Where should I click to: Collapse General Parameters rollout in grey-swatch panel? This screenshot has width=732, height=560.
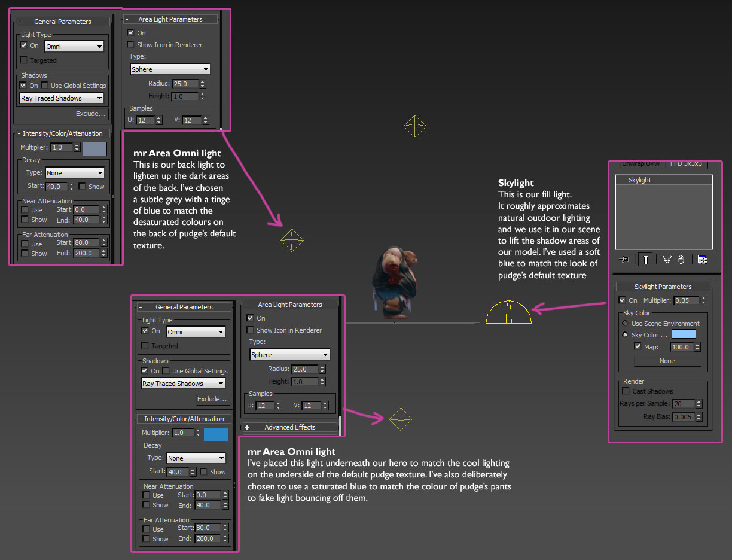pos(63,22)
